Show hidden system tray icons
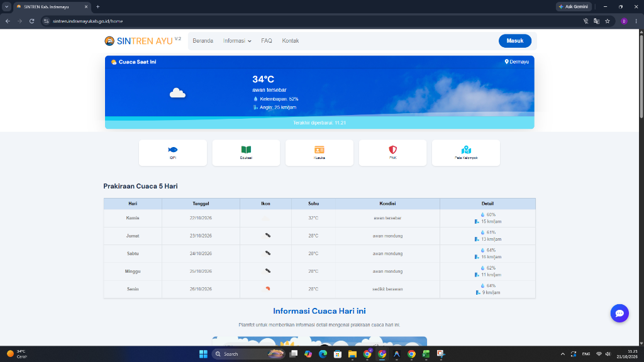The height and width of the screenshot is (362, 644). coord(563,354)
